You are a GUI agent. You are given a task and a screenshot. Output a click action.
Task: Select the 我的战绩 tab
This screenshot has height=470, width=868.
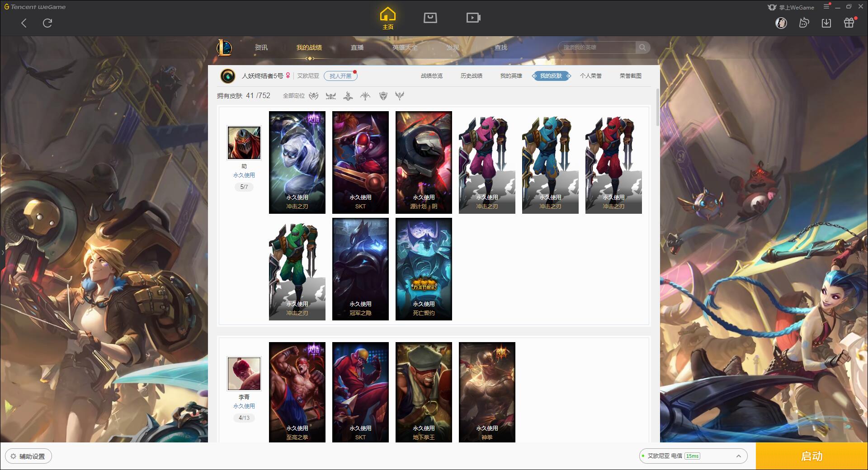point(309,47)
